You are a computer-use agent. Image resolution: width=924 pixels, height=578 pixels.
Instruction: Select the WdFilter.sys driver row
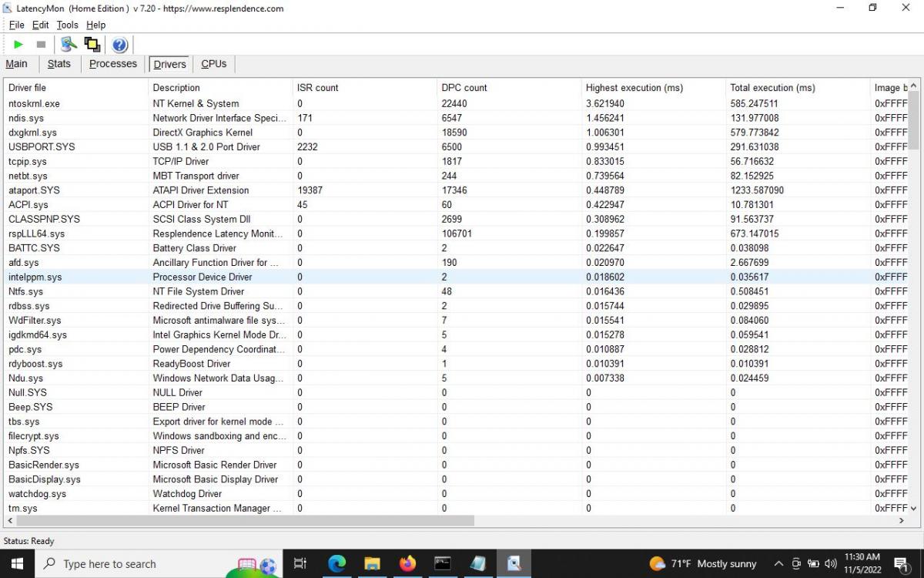tap(456, 320)
